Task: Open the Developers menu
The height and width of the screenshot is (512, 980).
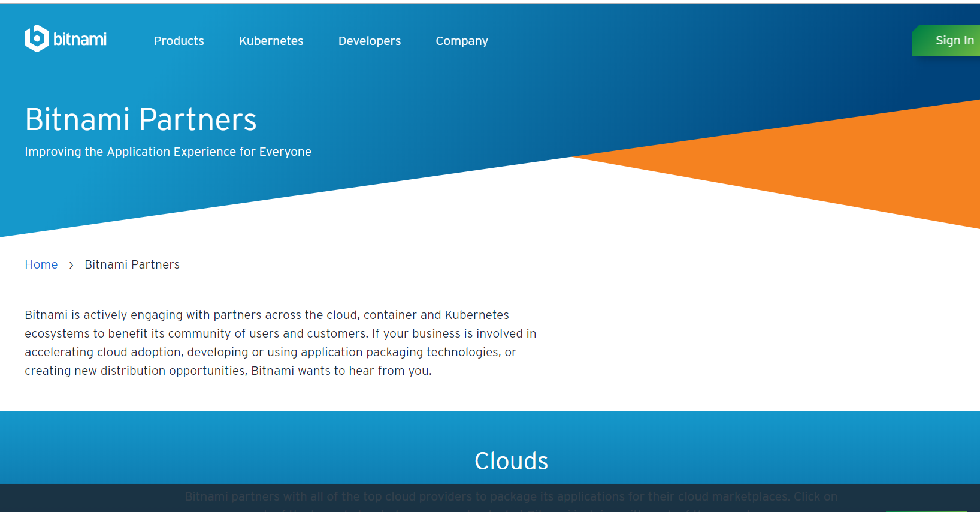Action: point(370,41)
